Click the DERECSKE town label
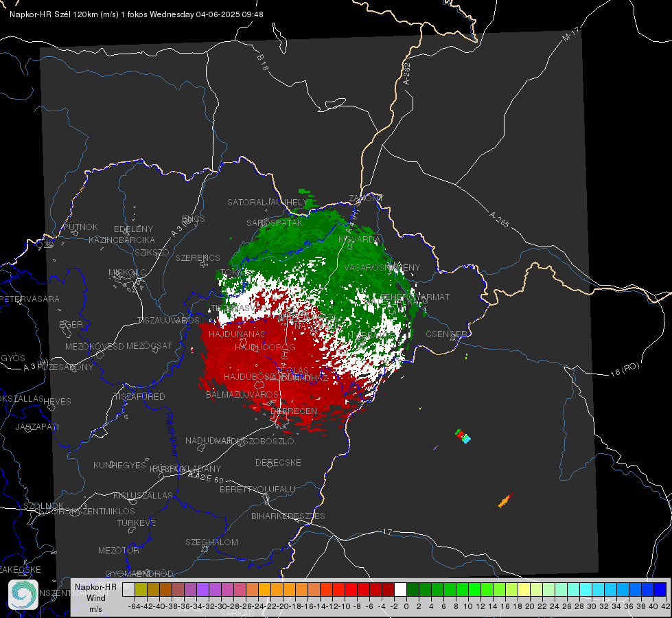The image size is (672, 618). pyautogui.click(x=278, y=463)
